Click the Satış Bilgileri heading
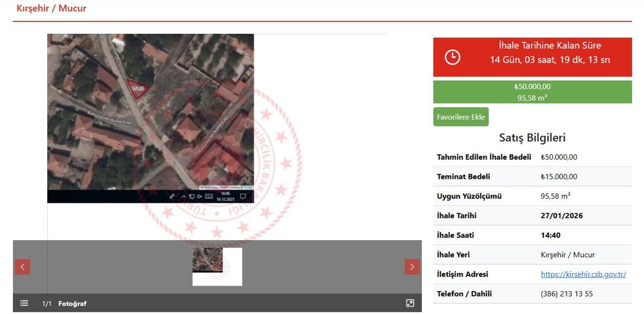 point(532,138)
